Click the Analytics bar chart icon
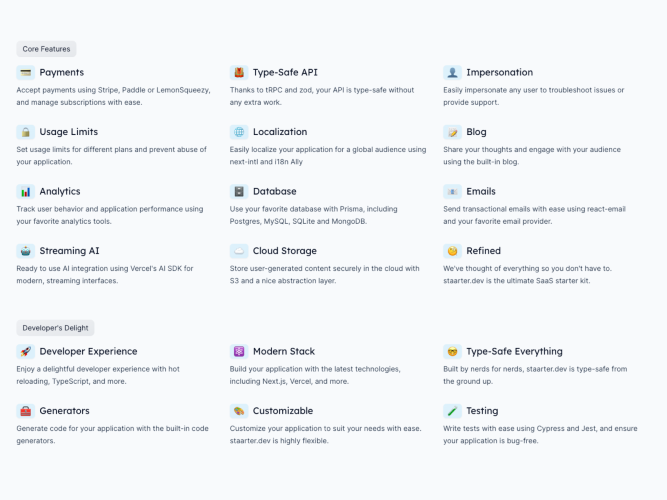This screenshot has height=500, width=667. click(x=26, y=191)
